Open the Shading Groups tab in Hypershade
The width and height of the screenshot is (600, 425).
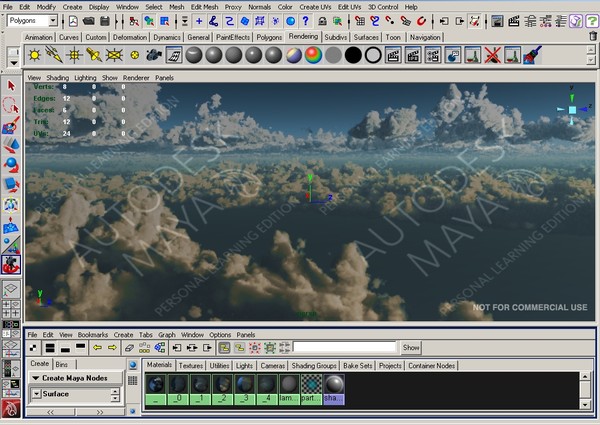pos(314,366)
